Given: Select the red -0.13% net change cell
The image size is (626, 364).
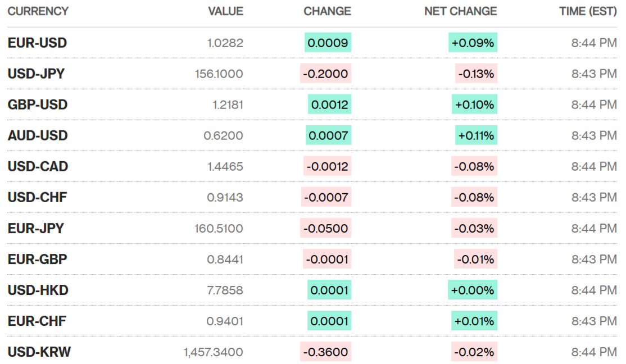Looking at the screenshot, I should coord(476,74).
